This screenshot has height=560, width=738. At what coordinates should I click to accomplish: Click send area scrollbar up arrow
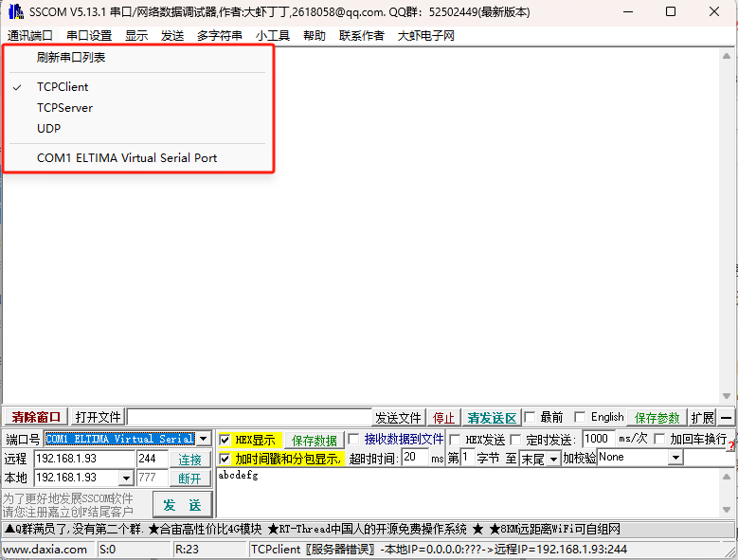point(727,477)
